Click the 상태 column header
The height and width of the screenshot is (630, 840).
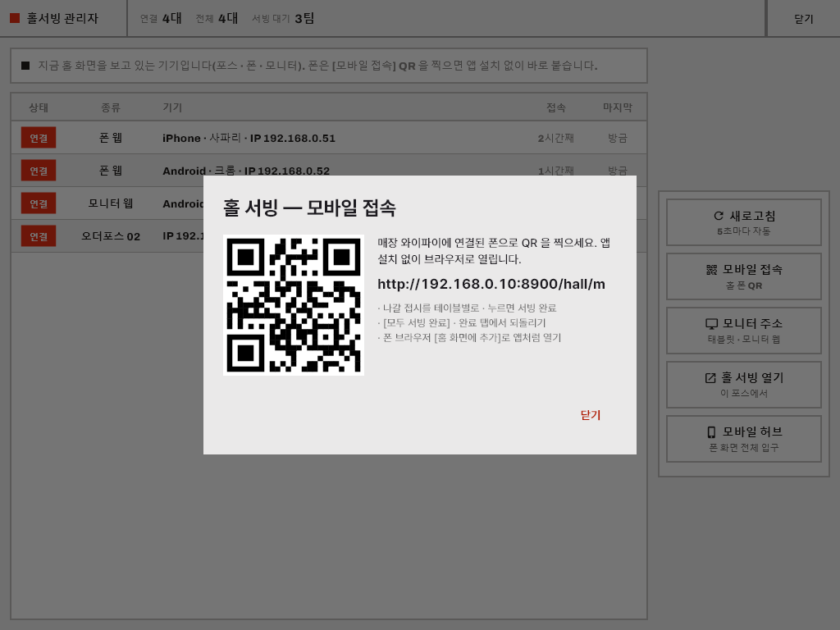39,107
